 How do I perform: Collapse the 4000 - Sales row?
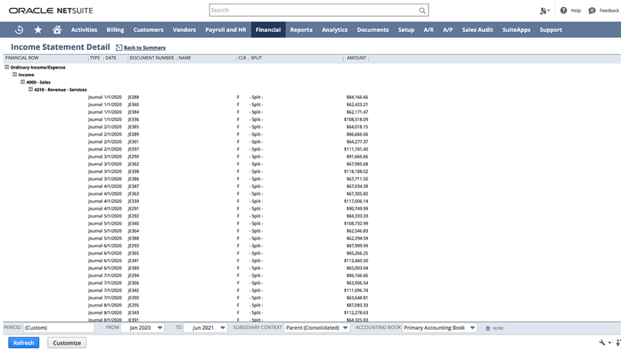pos(23,82)
